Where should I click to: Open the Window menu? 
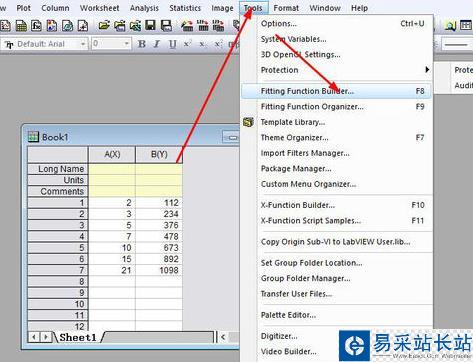[x=325, y=8]
